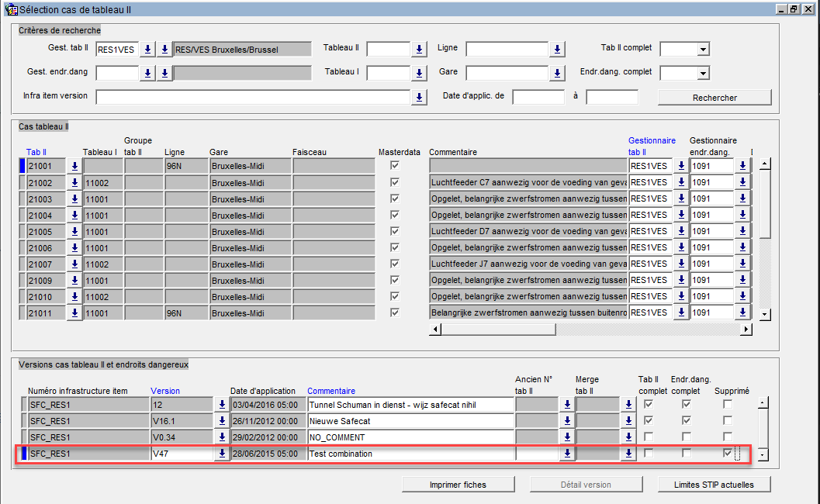Click Imprimer fiches button
This screenshot has width=820, height=504.
click(458, 485)
